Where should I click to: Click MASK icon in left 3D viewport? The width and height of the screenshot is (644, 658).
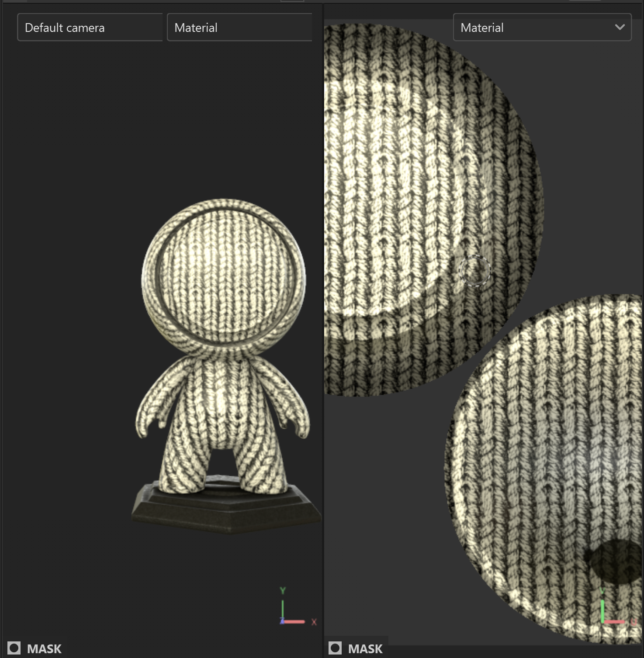[x=14, y=648]
